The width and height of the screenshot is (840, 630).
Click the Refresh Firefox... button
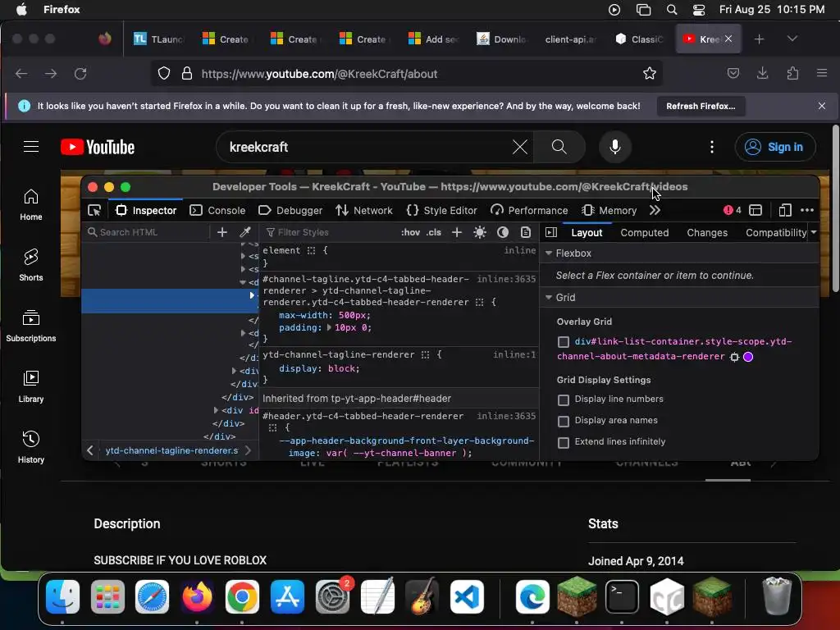pyautogui.click(x=701, y=106)
